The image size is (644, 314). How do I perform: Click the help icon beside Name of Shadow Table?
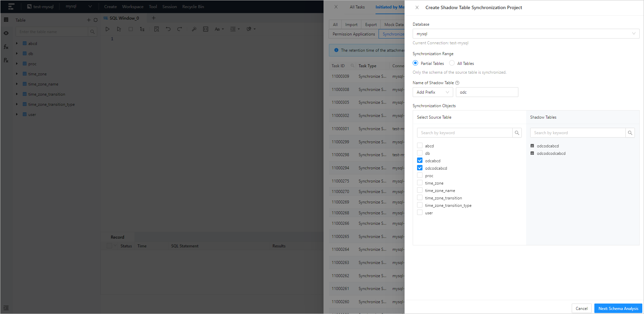(457, 83)
